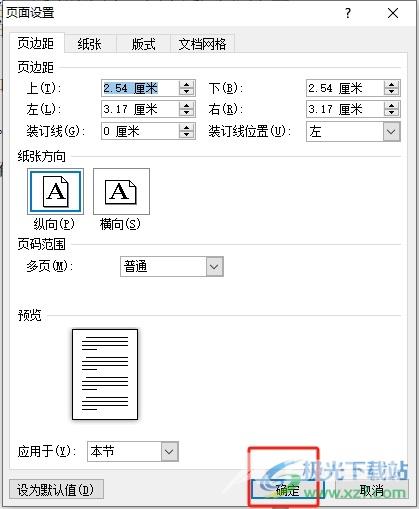Choose 纵向 portrait orientation icon
Image resolution: width=419 pixels, height=509 pixels.
55,191
